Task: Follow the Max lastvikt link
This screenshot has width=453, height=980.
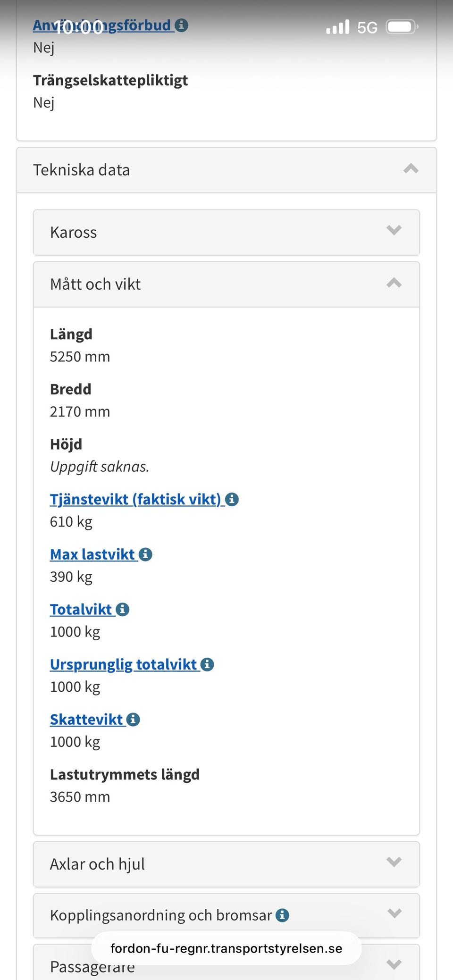Action: pyautogui.click(x=92, y=554)
